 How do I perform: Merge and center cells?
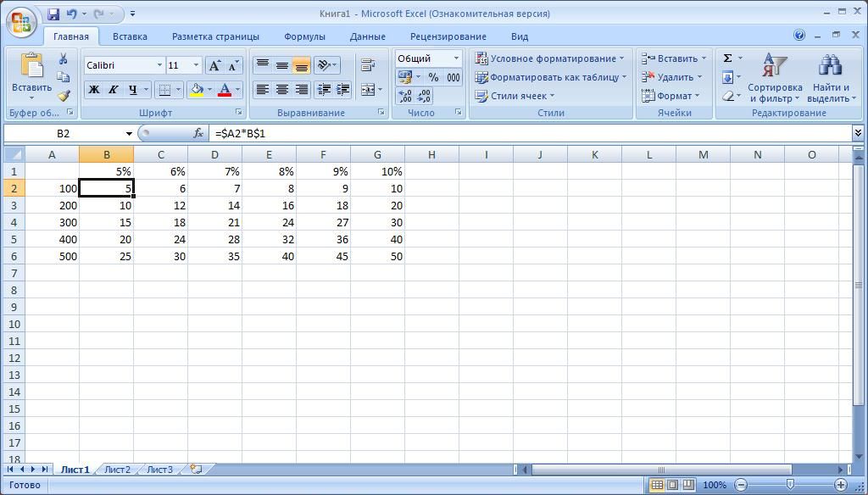tap(368, 89)
